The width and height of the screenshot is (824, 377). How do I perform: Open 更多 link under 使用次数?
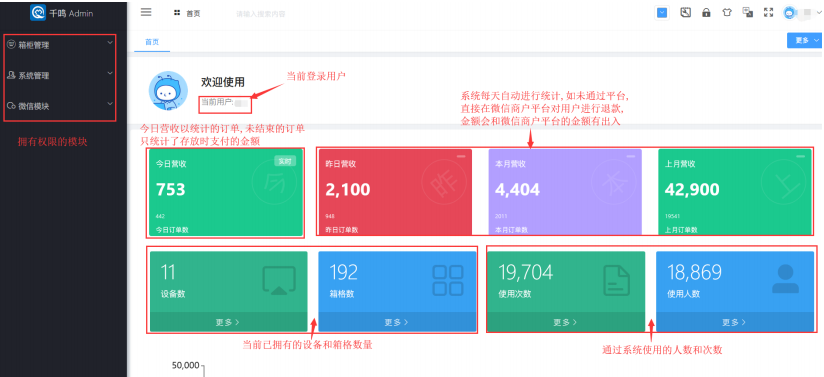click(565, 322)
